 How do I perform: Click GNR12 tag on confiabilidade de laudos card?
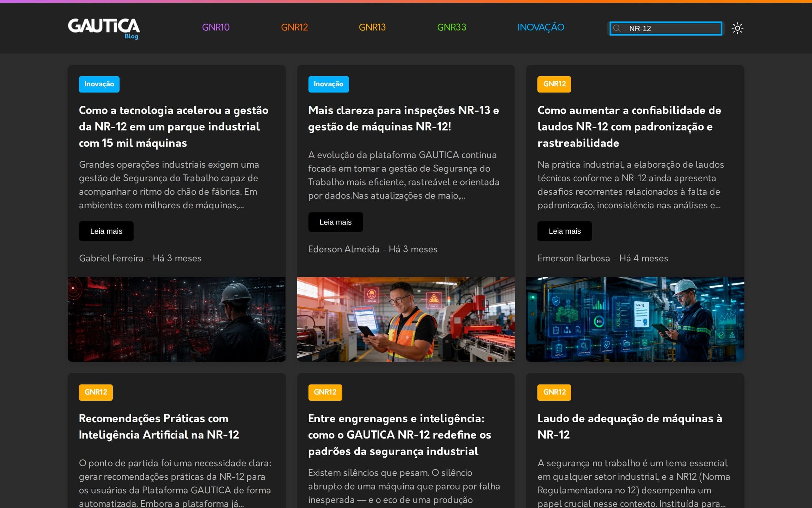coord(554,84)
